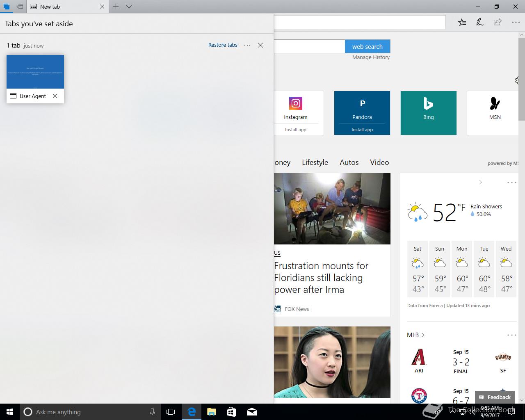Click Cortana Ask me anything search box

(90, 412)
